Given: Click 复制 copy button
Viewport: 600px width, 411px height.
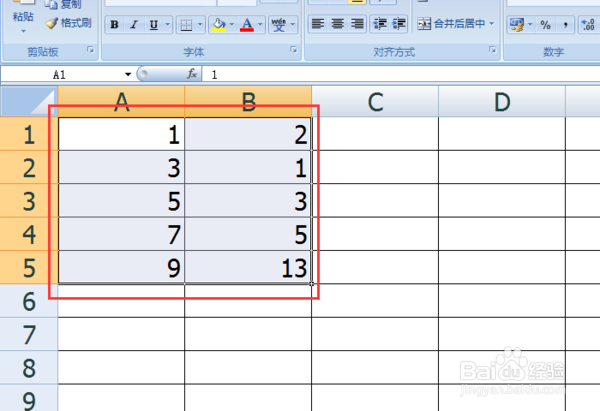Looking at the screenshot, I should [63, 5].
